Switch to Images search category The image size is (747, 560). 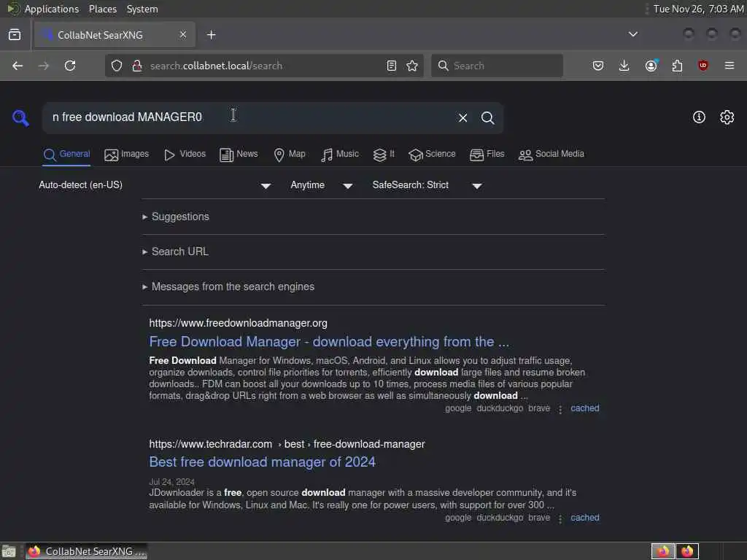127,155
